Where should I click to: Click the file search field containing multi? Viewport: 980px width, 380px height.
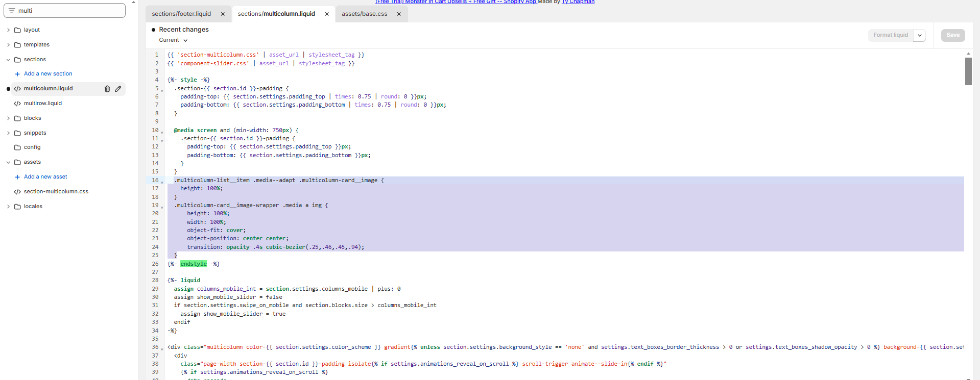64,10
